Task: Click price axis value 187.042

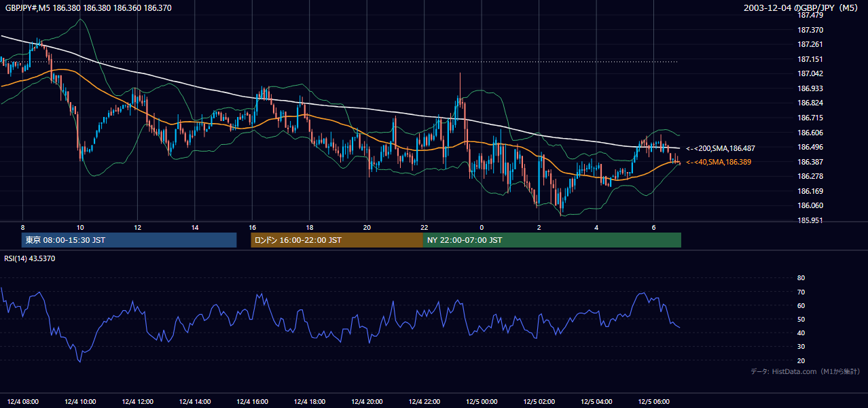Action: 810,73
